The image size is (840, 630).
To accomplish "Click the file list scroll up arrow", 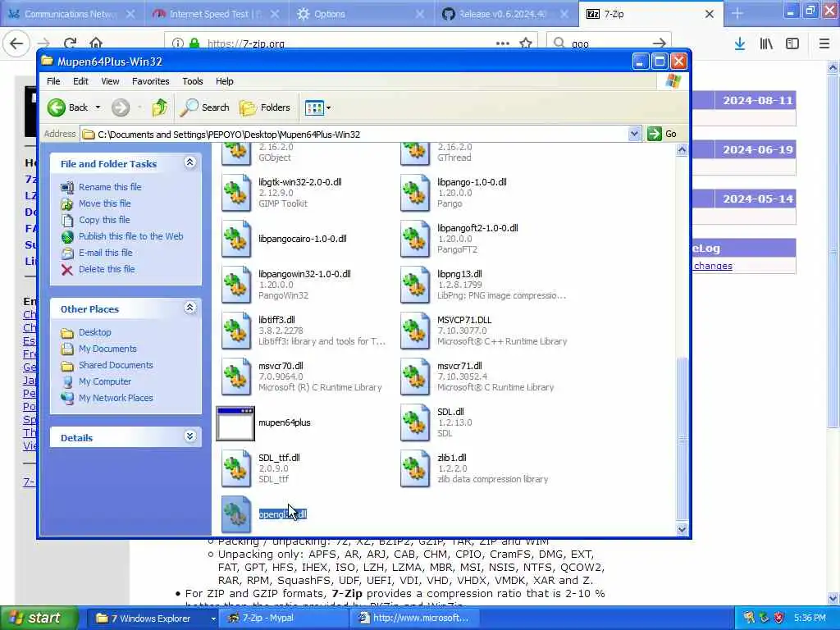I will 682,150.
